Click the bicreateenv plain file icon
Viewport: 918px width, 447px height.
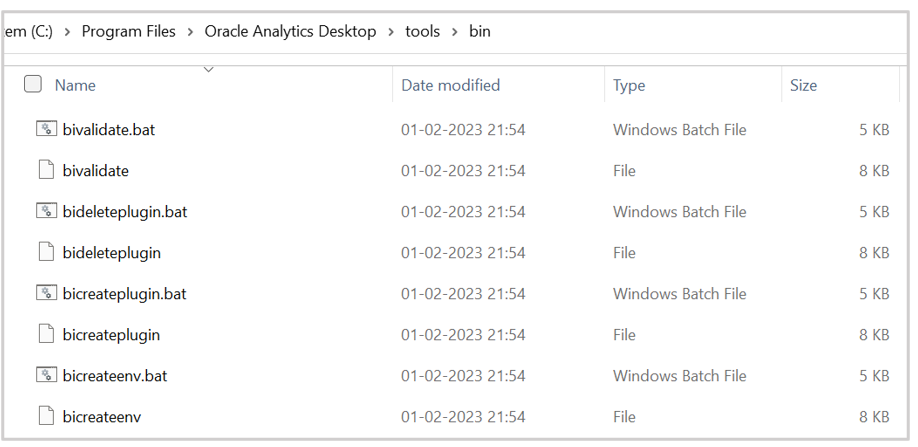coord(46,416)
